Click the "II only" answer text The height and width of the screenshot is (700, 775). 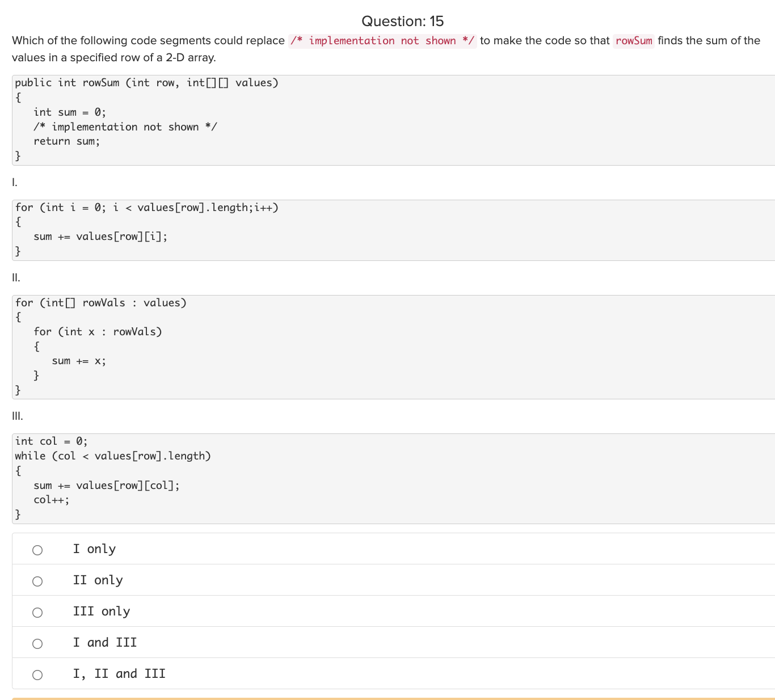coord(98,580)
